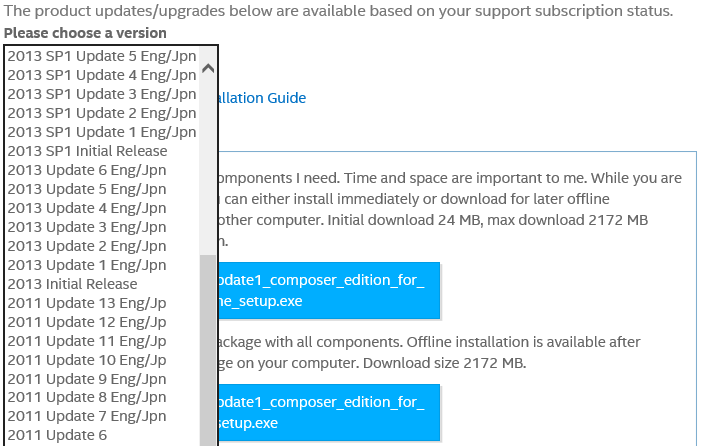Click the version list scroll-up arrow
703x446 pixels.
click(208, 69)
